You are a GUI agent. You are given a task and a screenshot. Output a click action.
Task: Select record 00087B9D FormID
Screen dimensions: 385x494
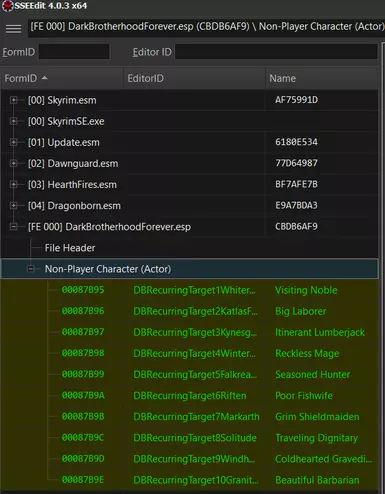tap(83, 459)
